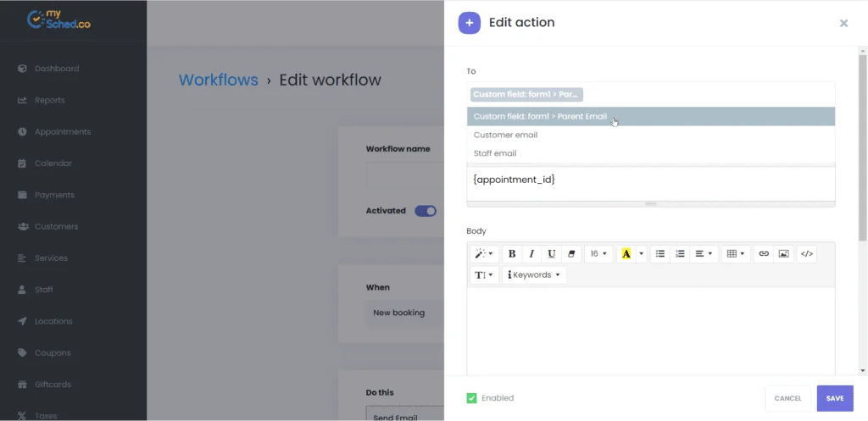Image resolution: width=868 pixels, height=421 pixels.
Task: Click the Locations arrow icon
Action: (22, 321)
